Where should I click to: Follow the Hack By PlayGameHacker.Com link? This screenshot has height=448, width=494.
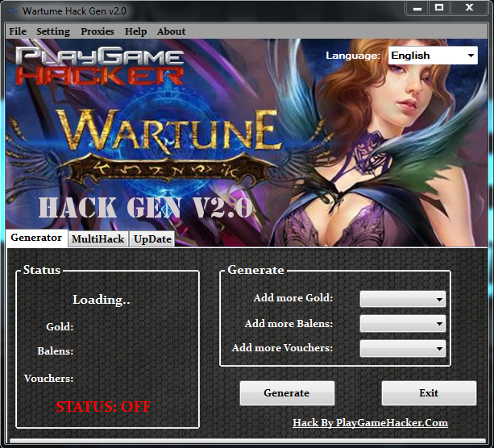pyautogui.click(x=370, y=423)
